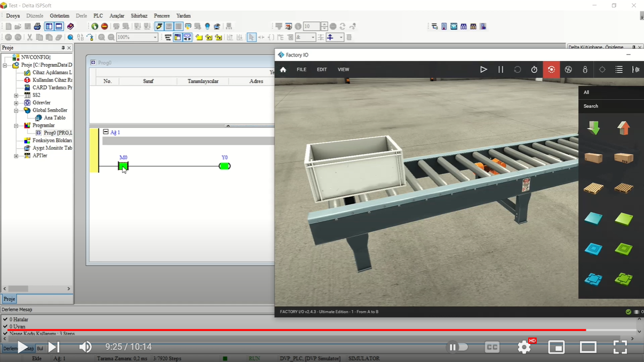Image resolution: width=644 pixels, height=362 pixels.
Task: Choose the selection arrow ladder tool
Action: 251,37
